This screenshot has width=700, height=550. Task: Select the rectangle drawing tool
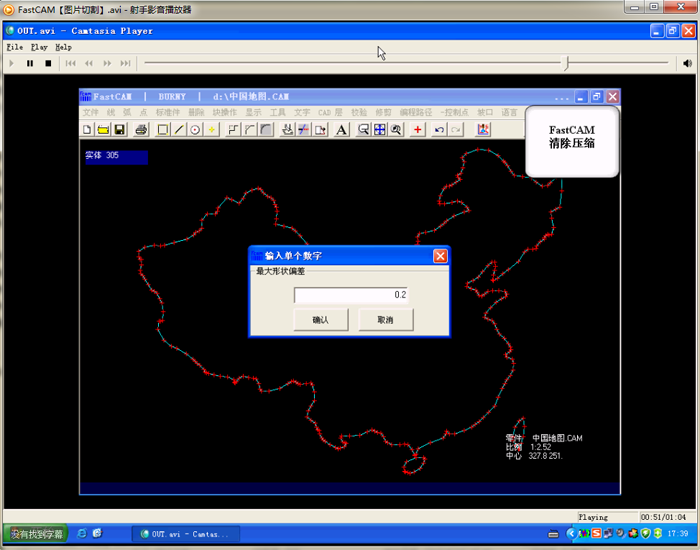pyautogui.click(x=163, y=129)
